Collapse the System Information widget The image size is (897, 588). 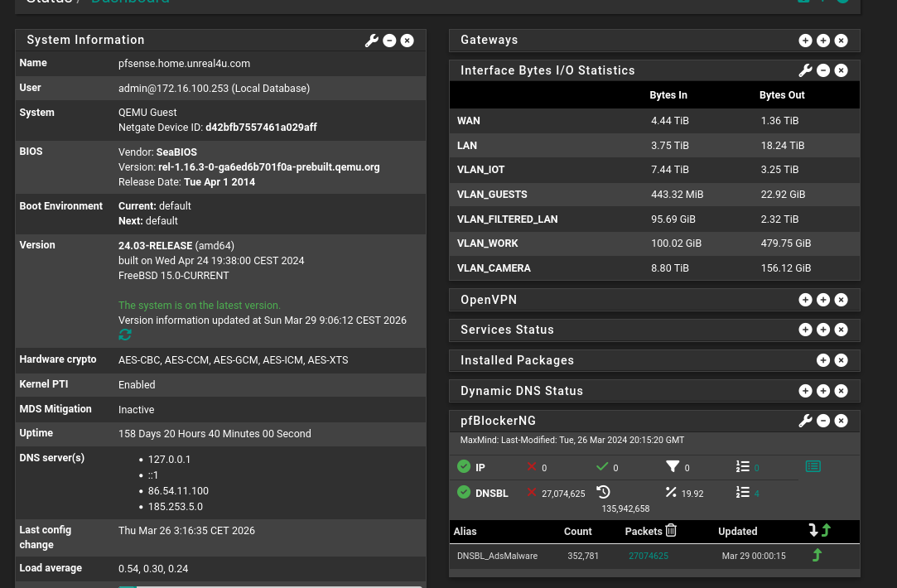(388, 40)
